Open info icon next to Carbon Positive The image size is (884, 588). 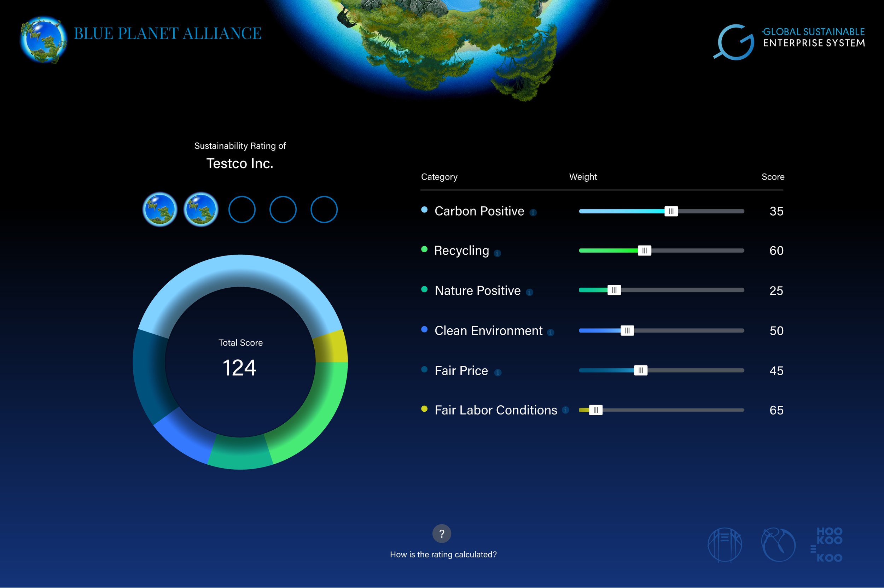coord(533,213)
